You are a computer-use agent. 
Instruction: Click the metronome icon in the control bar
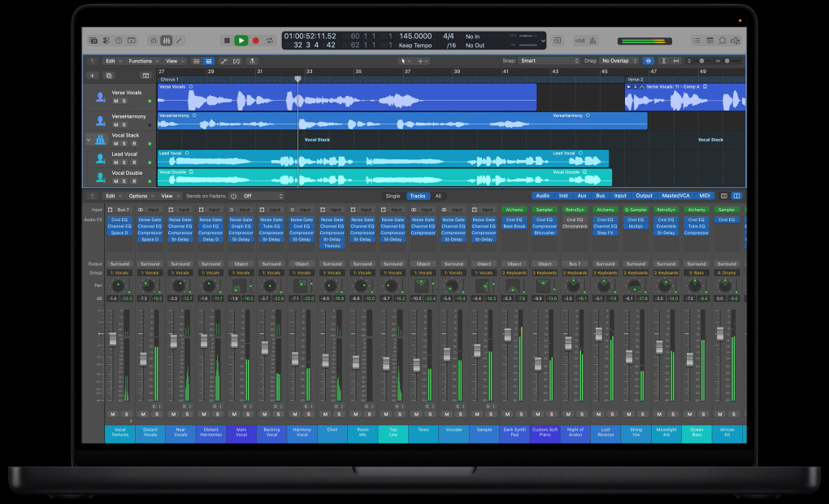tap(592, 41)
